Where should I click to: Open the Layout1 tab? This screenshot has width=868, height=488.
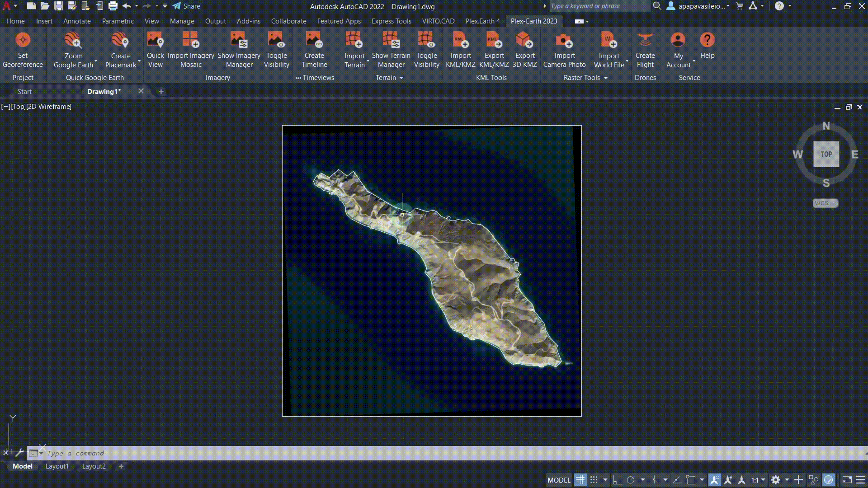click(57, 466)
